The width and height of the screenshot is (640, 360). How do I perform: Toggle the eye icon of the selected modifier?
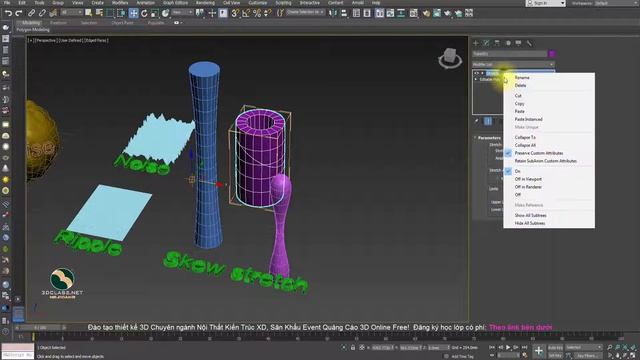477,73
